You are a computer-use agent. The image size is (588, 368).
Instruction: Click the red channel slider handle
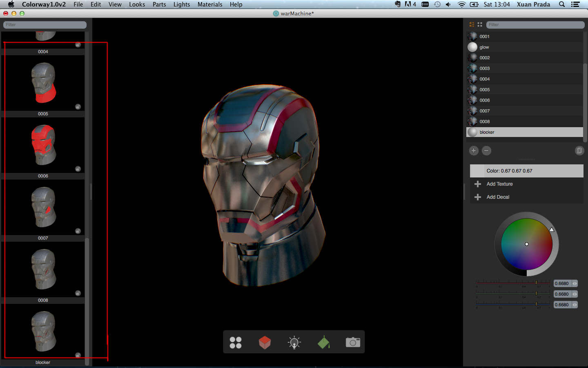(x=536, y=283)
